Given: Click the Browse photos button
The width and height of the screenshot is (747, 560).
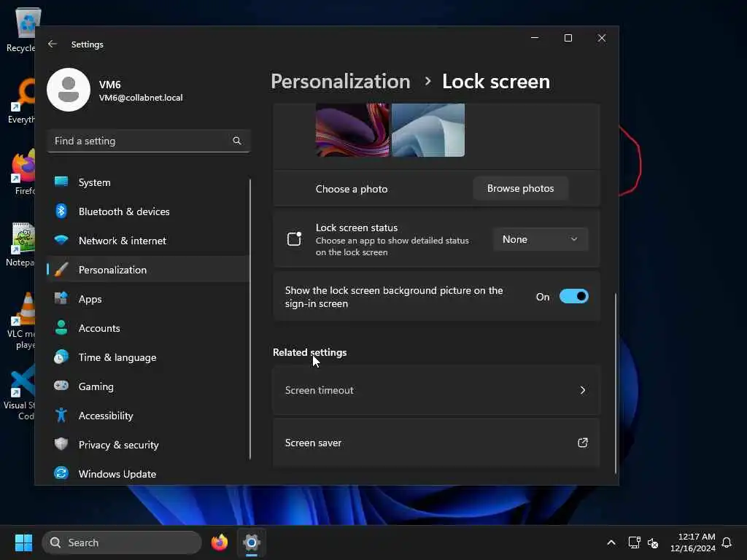Looking at the screenshot, I should point(520,189).
